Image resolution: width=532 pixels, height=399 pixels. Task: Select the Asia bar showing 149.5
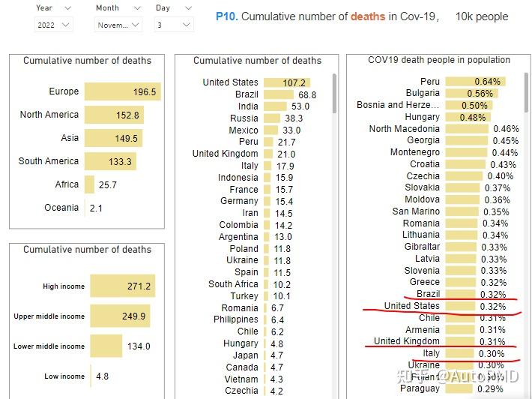click(113, 138)
